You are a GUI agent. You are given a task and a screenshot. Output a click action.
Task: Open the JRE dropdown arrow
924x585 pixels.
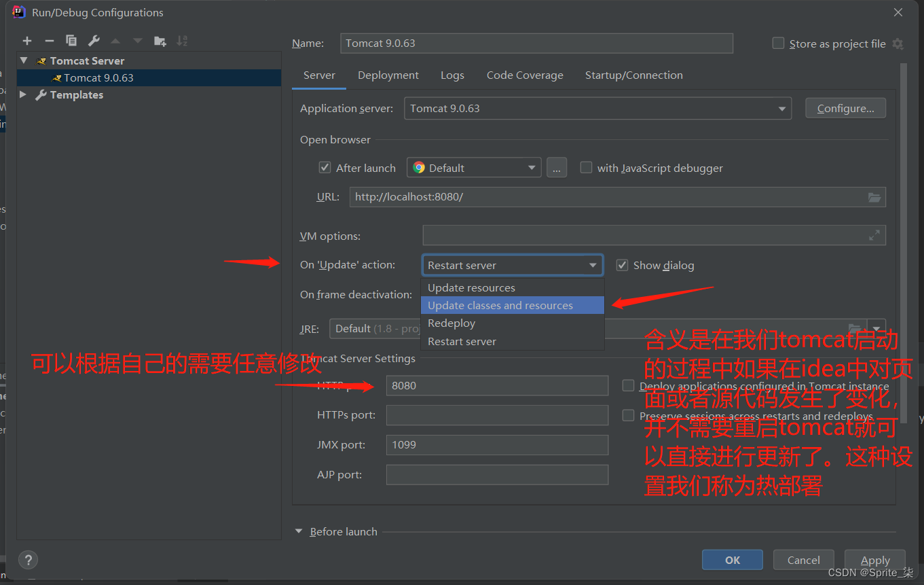(x=877, y=328)
